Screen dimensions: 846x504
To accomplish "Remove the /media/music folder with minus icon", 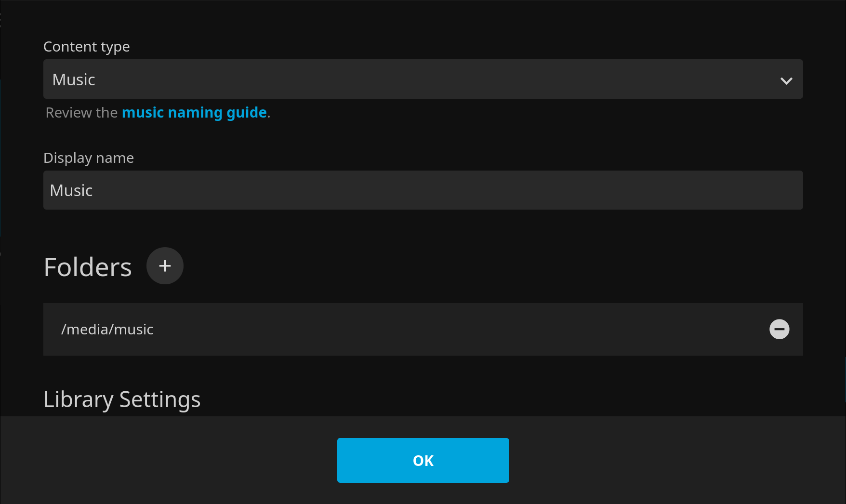I will 779,330.
